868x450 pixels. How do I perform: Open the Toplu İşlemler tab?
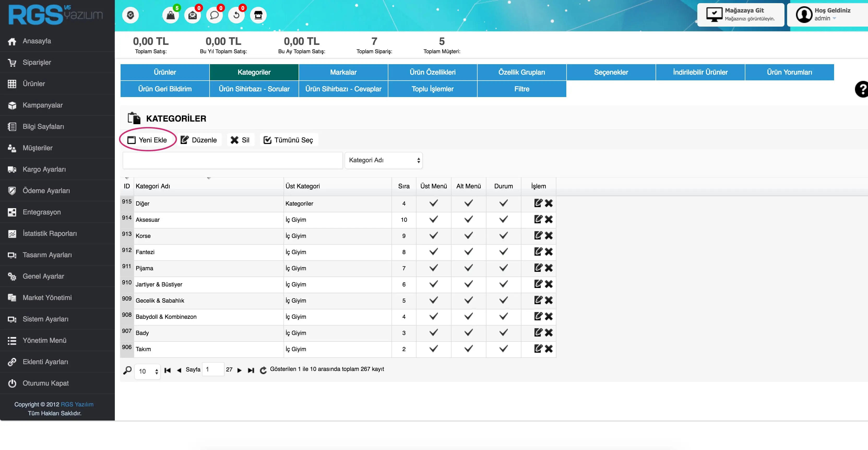pyautogui.click(x=432, y=89)
